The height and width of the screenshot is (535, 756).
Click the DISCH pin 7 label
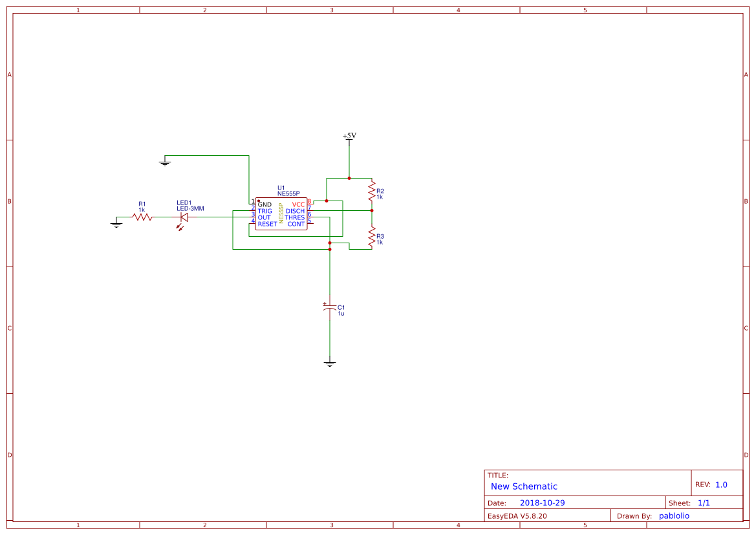point(296,210)
